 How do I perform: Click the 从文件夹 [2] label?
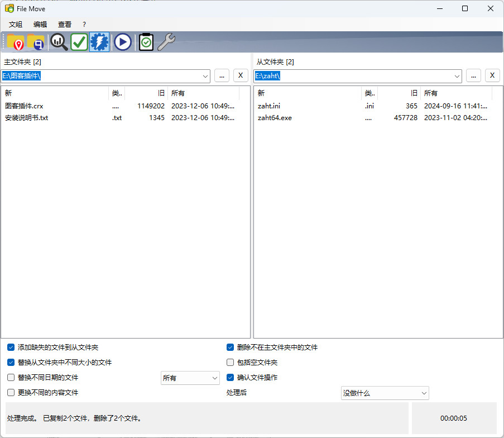pos(275,62)
